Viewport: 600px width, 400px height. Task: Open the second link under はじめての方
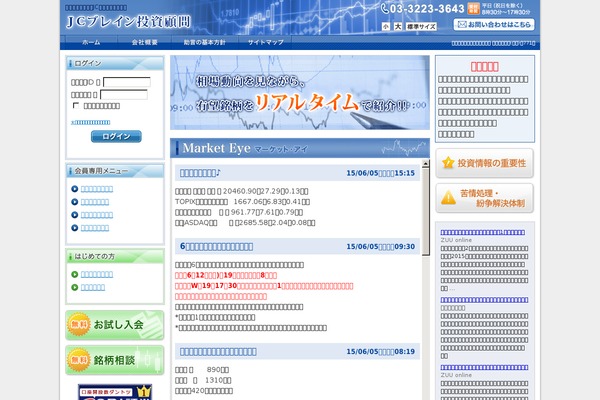point(93,287)
